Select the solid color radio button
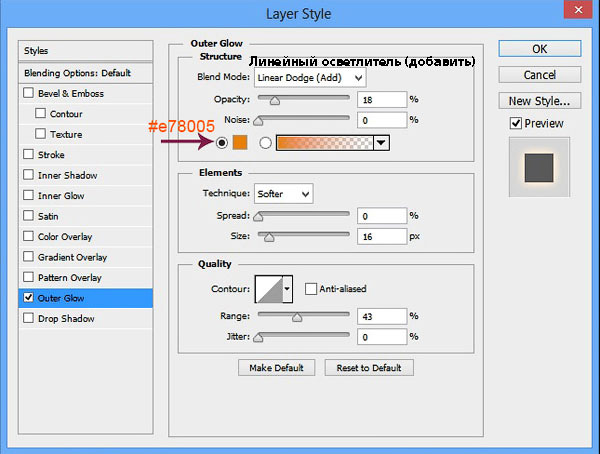 click(x=220, y=143)
